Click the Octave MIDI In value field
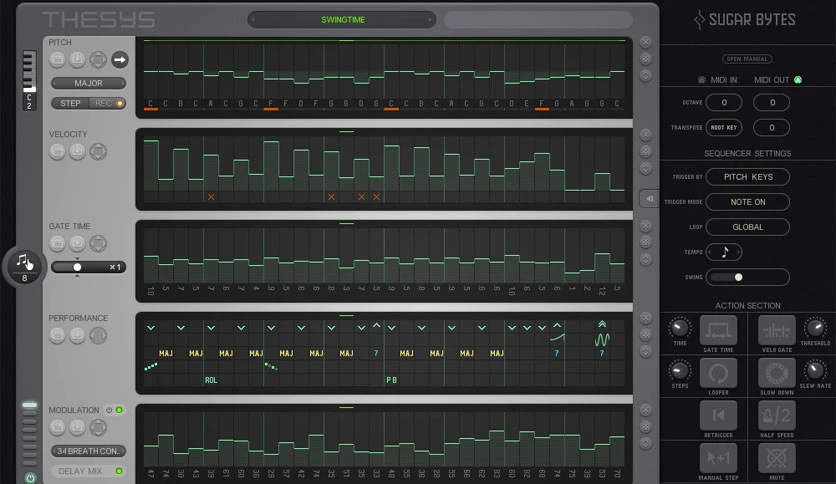This screenshot has height=484, width=836. click(x=724, y=102)
